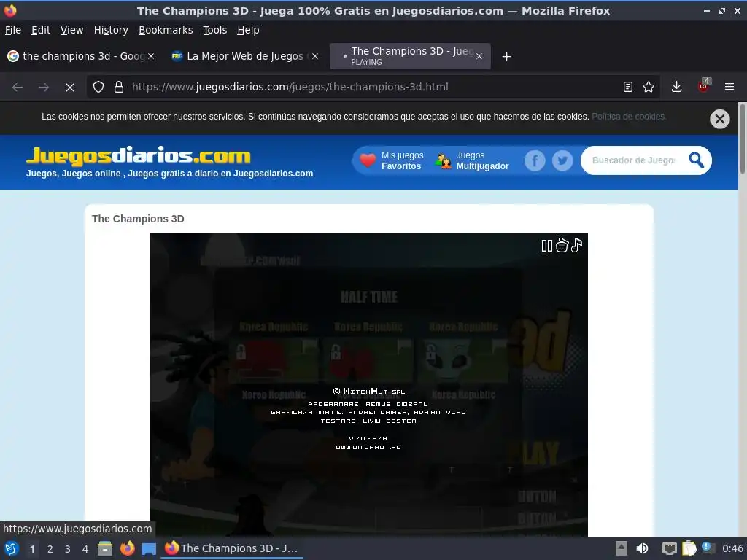747x560 pixels.
Task: Show desktop with blue taskbar icon
Action: click(x=149, y=548)
